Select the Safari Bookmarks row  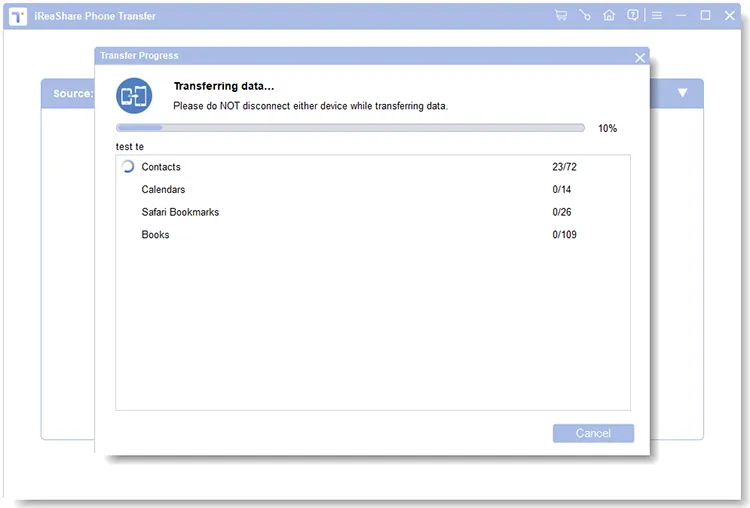(373, 212)
